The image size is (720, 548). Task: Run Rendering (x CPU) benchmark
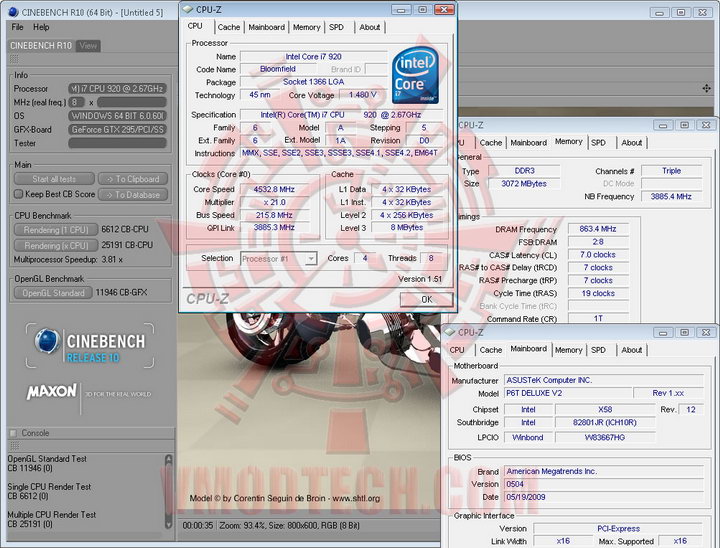[56, 246]
